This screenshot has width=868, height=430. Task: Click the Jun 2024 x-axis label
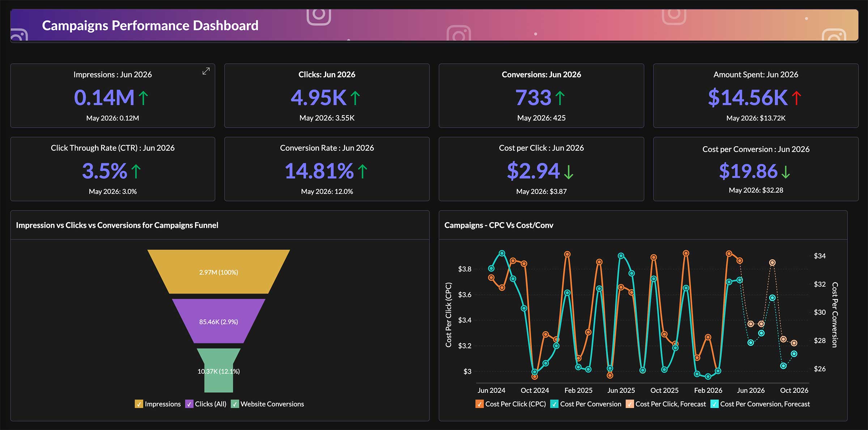pyautogui.click(x=491, y=390)
